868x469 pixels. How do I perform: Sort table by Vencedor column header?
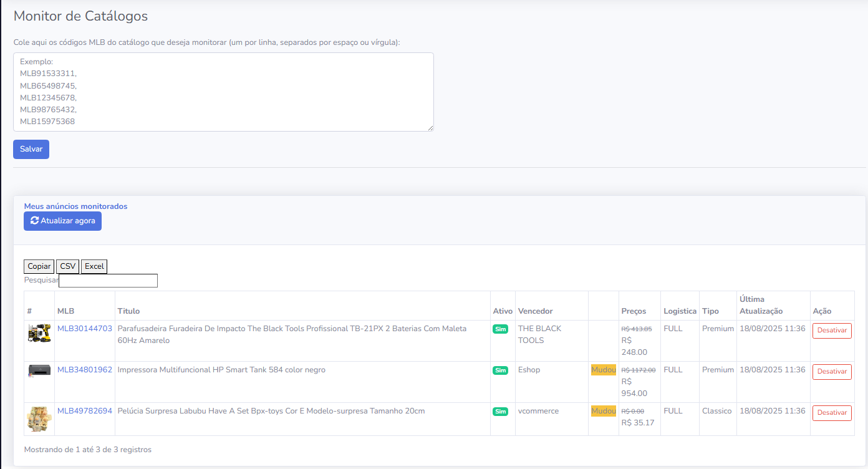tap(535, 311)
